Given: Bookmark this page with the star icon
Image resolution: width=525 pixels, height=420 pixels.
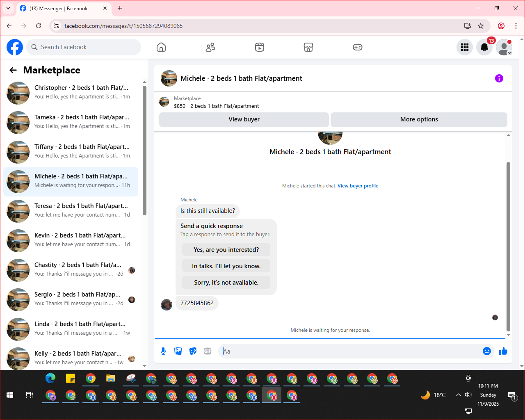Looking at the screenshot, I should pyautogui.click(x=481, y=26).
